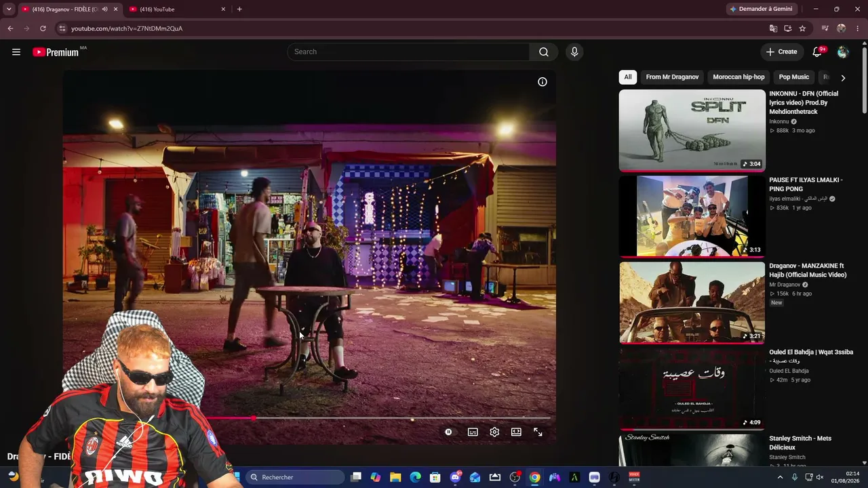Open Draganov - MANZAKINE video title
The width and height of the screenshot is (868, 488).
[x=808, y=270]
